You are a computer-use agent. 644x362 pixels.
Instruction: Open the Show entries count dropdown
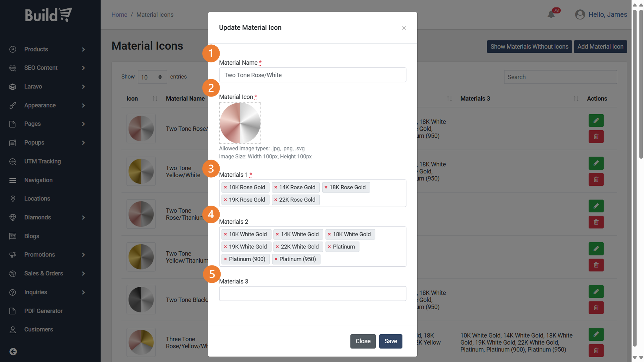tap(152, 77)
